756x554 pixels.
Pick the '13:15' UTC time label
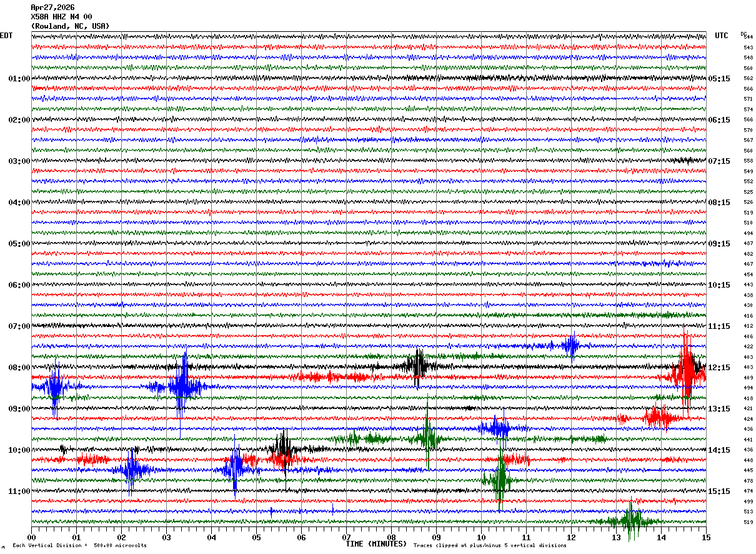pyautogui.click(x=719, y=409)
